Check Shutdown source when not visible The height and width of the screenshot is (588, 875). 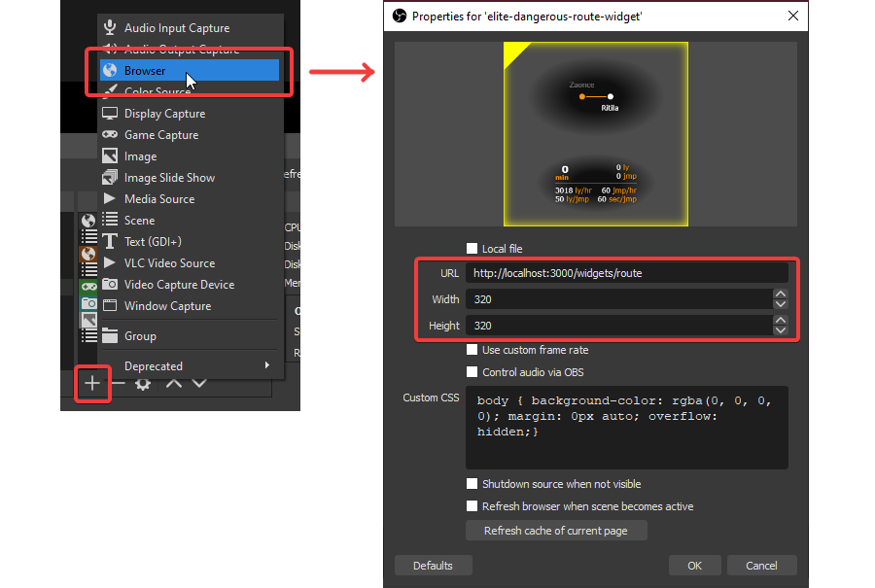(472, 484)
